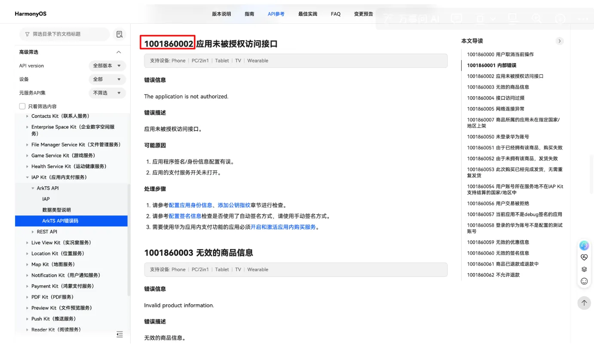Jump to 1001860001 内部错误 in the outline
The width and height of the screenshot is (594, 364).
(492, 65)
